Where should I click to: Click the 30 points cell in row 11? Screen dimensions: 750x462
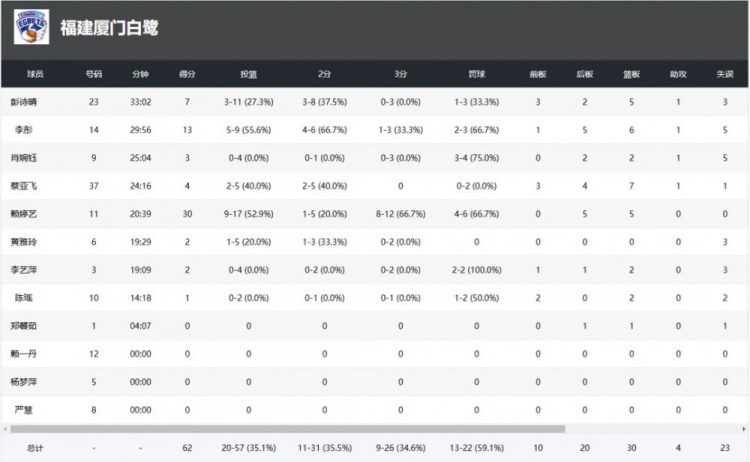point(186,213)
